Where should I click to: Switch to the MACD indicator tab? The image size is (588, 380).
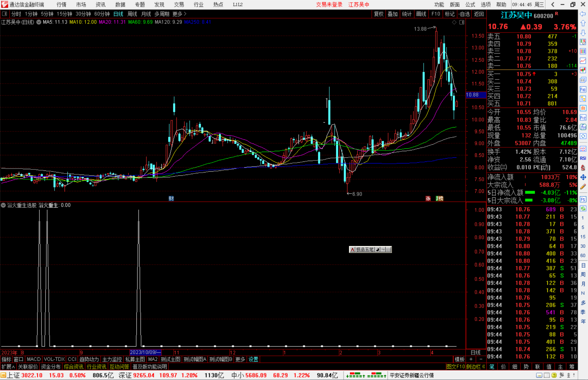coord(34,360)
